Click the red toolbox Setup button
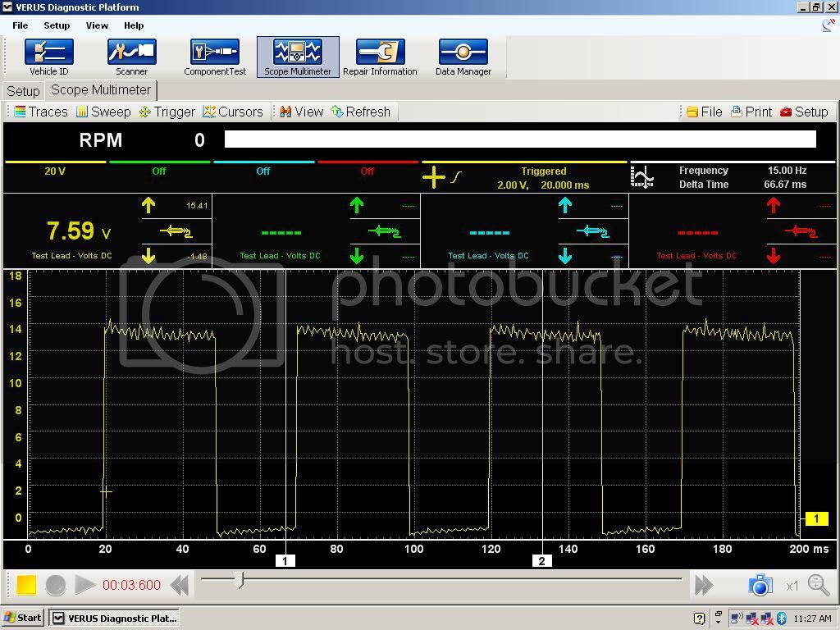840x630 pixels. tap(804, 112)
